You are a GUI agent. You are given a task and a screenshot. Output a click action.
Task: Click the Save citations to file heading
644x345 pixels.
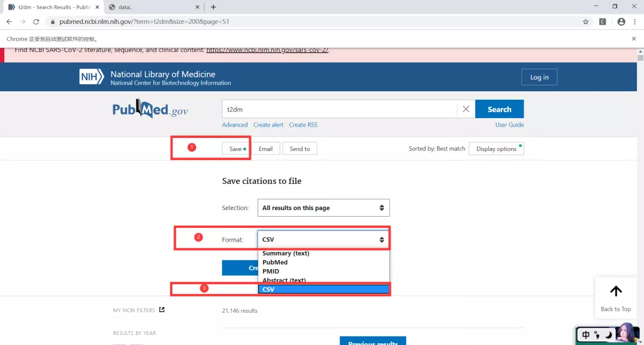click(x=262, y=181)
